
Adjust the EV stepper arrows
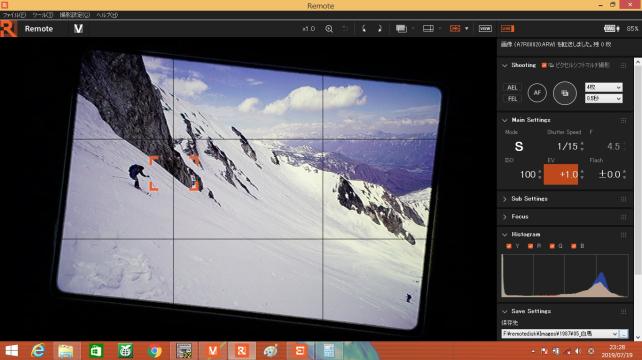coord(582,174)
